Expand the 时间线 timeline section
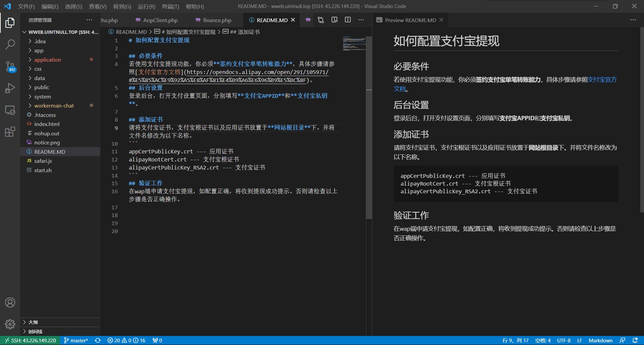This screenshot has height=345, width=644. click(60, 332)
